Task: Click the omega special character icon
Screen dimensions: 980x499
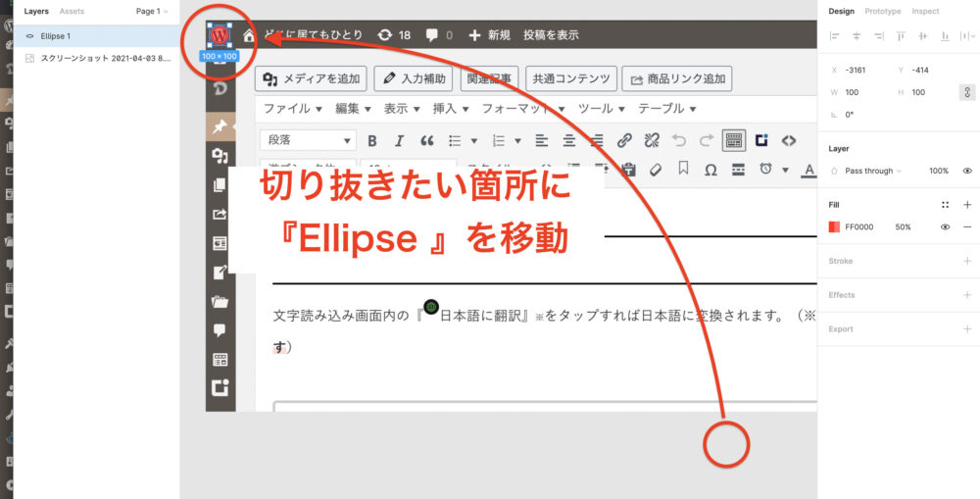Action: click(x=710, y=170)
